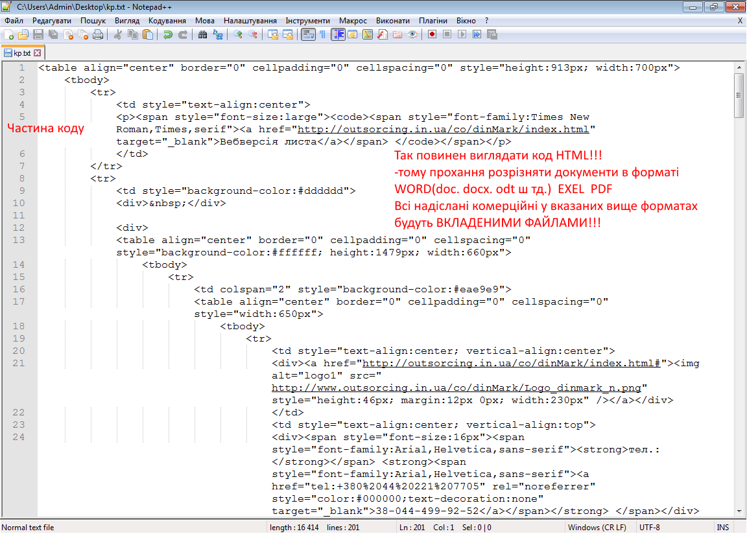Close the kp.txt tab with its red X
747x560 pixels.
pyautogui.click(x=38, y=53)
